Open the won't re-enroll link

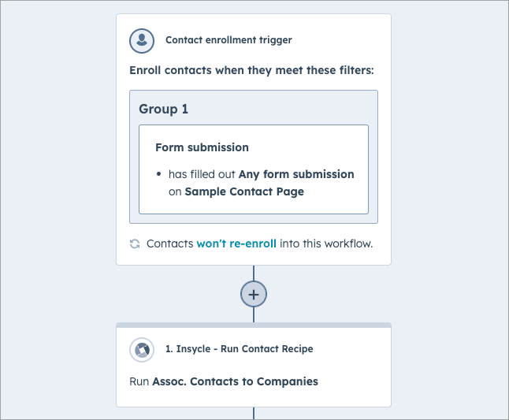point(236,243)
